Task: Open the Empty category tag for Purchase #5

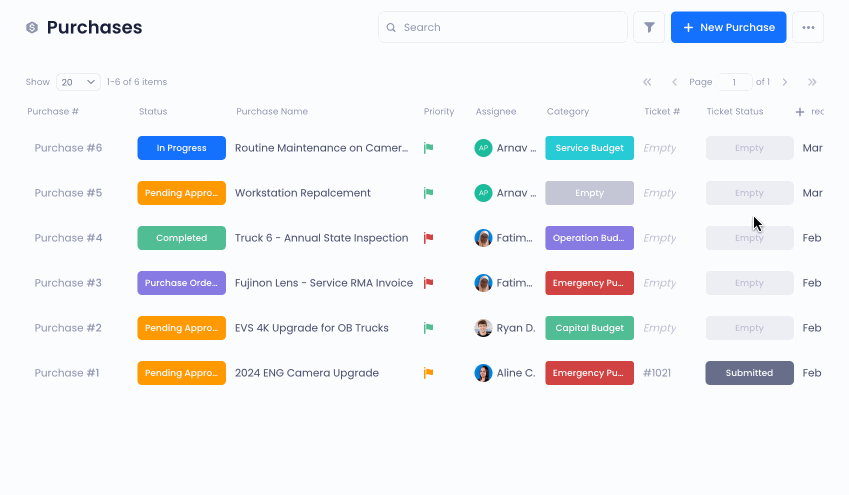Action: (x=589, y=193)
